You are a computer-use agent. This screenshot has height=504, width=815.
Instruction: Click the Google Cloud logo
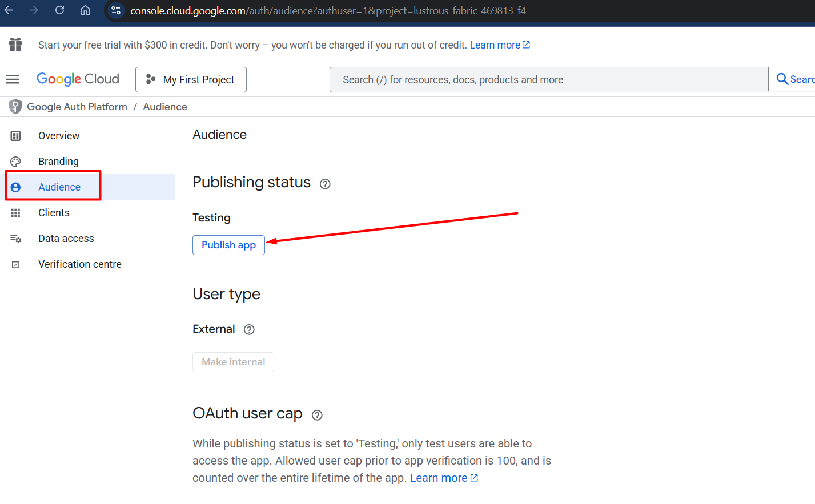[x=78, y=79]
